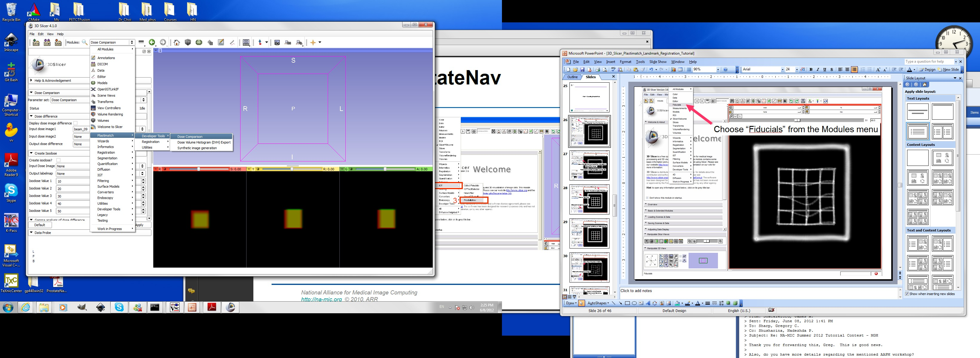Open the Arial font name dropdown
The width and height of the screenshot is (980, 358).
782,70
